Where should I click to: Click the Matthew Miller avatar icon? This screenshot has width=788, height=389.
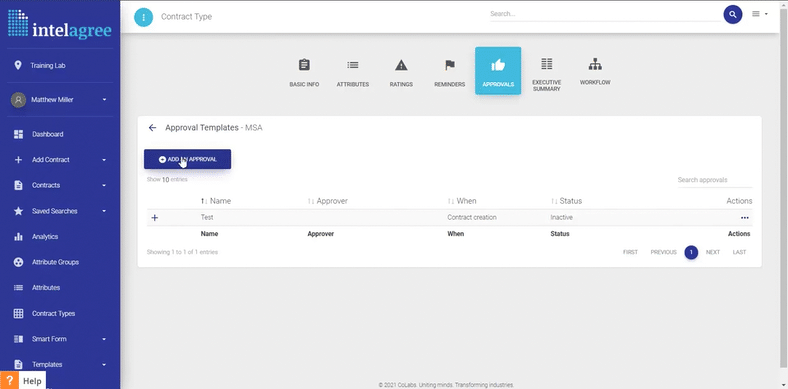pos(18,100)
